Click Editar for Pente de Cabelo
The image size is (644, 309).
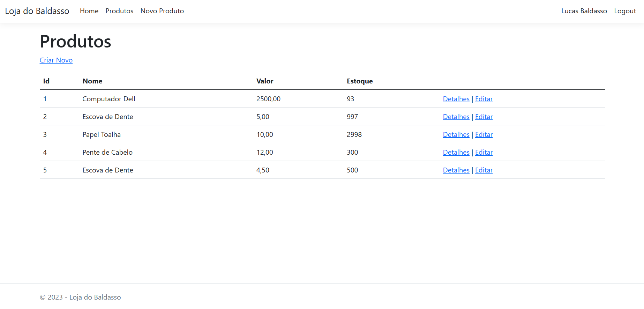484,153
